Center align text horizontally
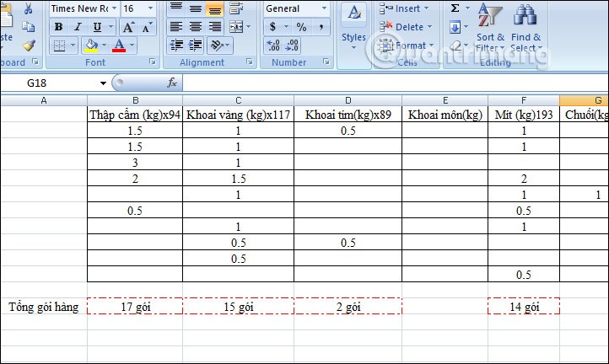609x364 pixels. 196,27
